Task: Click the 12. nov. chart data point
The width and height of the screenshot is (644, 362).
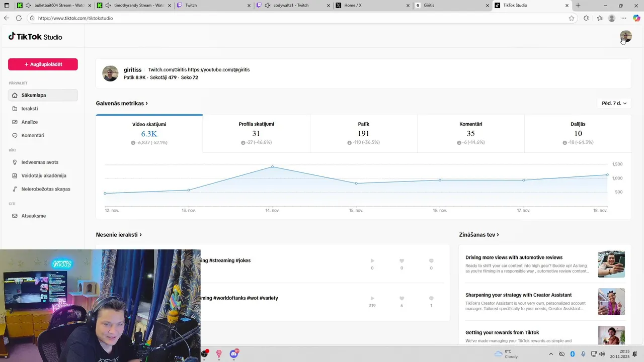Action: [105, 194]
